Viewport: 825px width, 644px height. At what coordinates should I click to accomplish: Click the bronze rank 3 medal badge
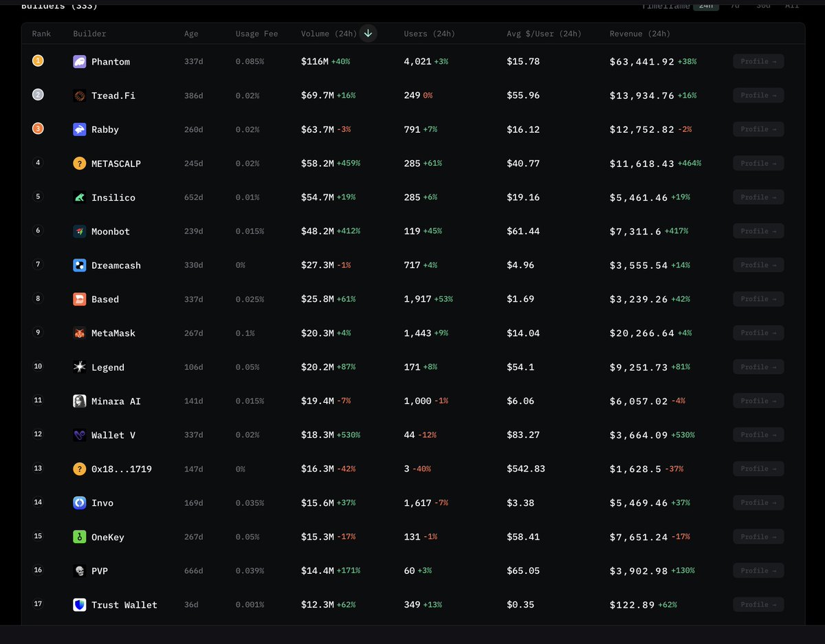point(38,129)
